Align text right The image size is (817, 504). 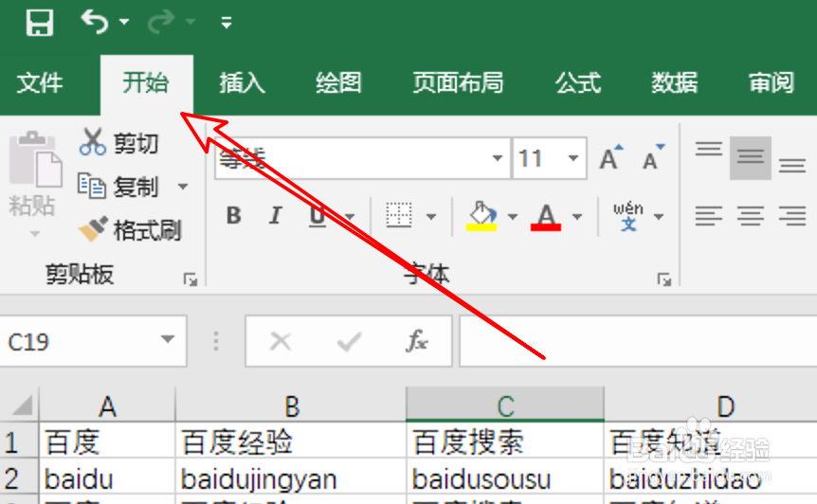pos(792,216)
